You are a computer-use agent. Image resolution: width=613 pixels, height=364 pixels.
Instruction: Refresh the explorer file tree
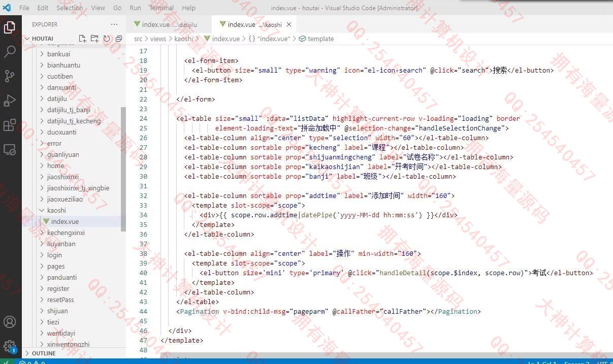[107, 39]
